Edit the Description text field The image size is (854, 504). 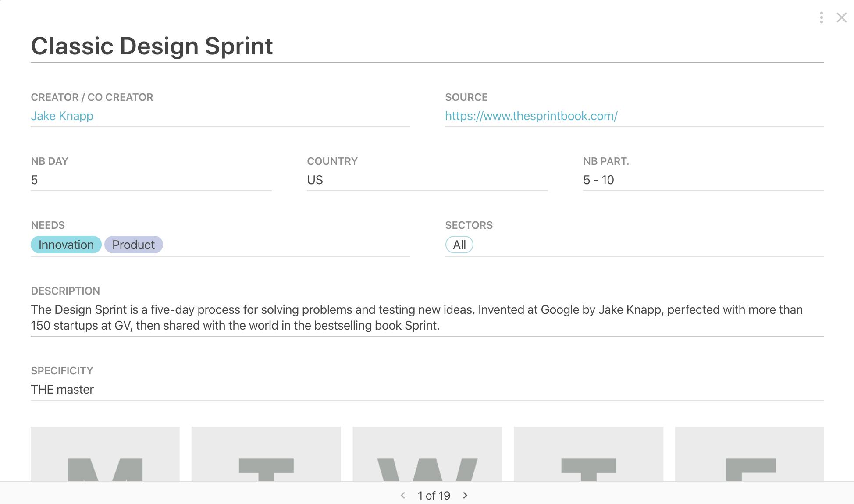click(x=416, y=317)
